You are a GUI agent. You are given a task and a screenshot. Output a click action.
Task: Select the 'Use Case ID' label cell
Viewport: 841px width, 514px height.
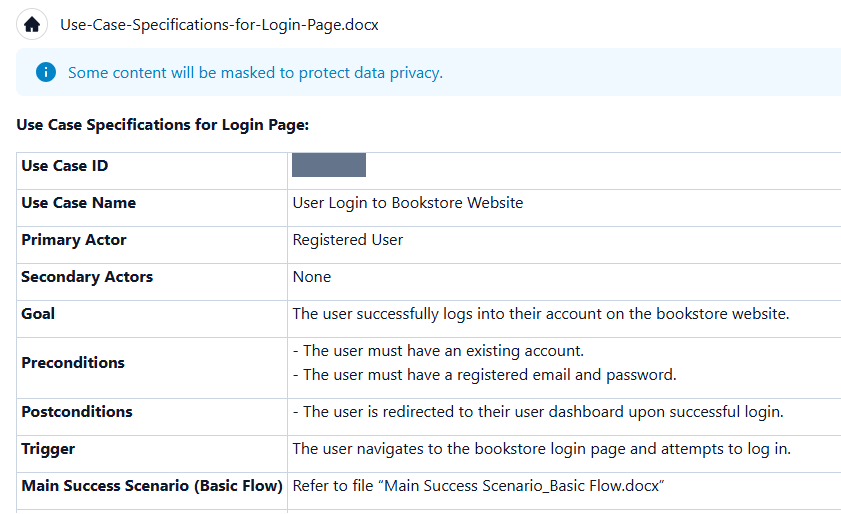coord(152,171)
